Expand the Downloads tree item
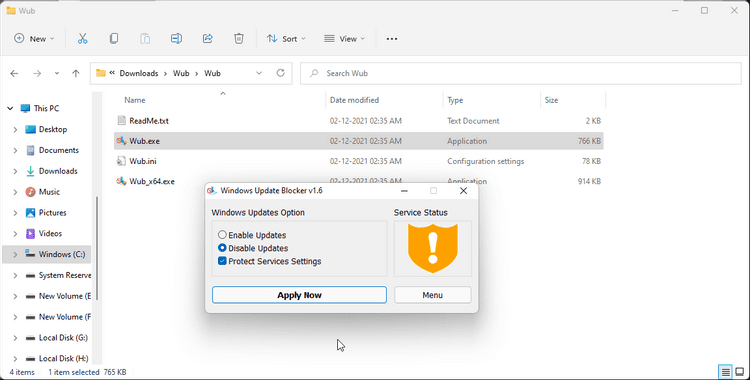The image size is (750, 380). point(15,171)
